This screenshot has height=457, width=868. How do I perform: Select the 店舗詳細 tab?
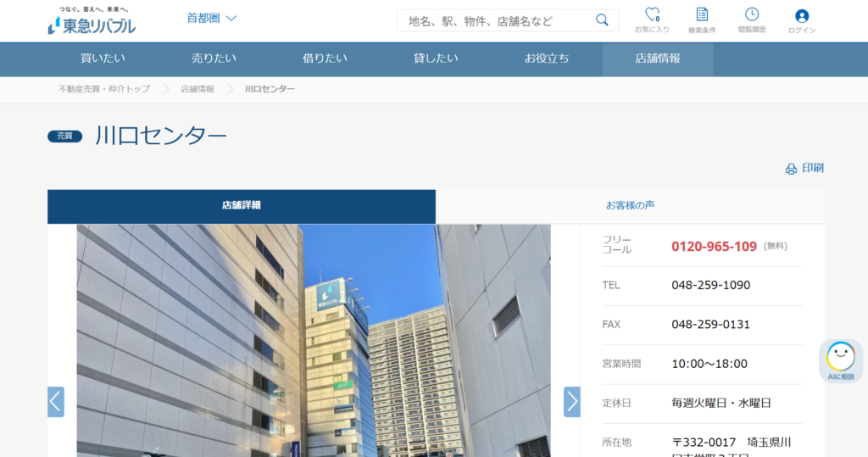pyautogui.click(x=242, y=206)
